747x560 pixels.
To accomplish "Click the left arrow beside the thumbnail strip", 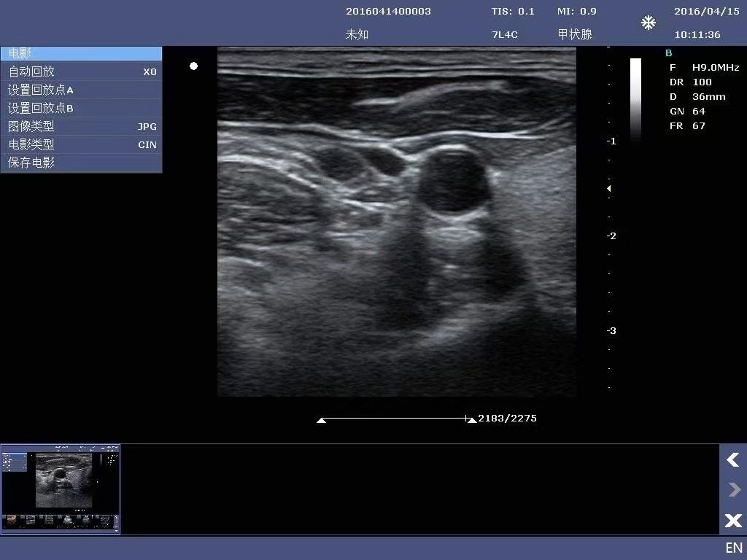I will pyautogui.click(x=732, y=460).
